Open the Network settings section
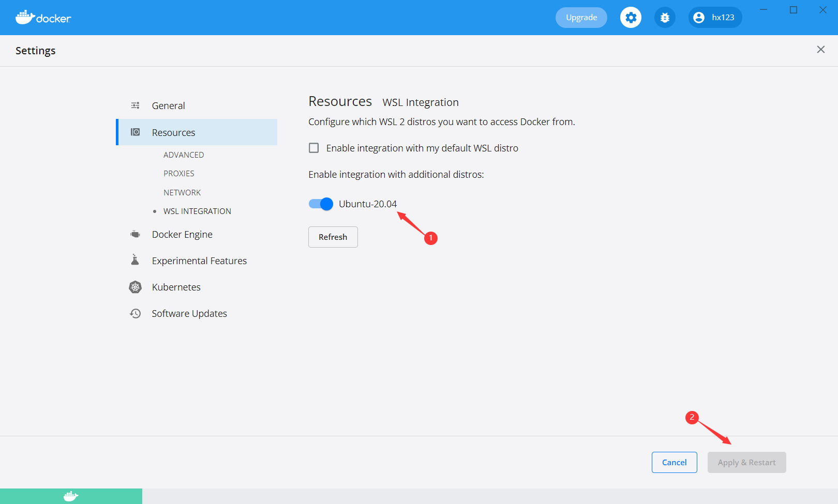This screenshot has width=838, height=504. point(182,192)
